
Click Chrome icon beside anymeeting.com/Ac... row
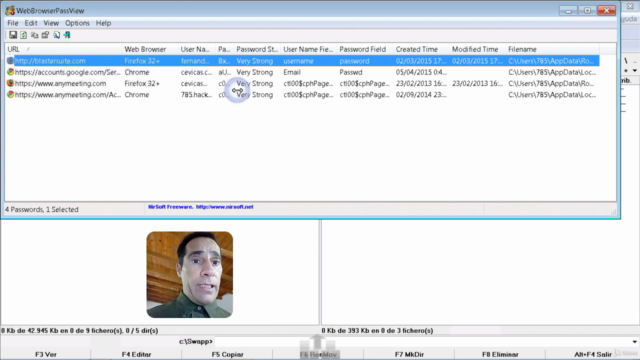tap(11, 94)
